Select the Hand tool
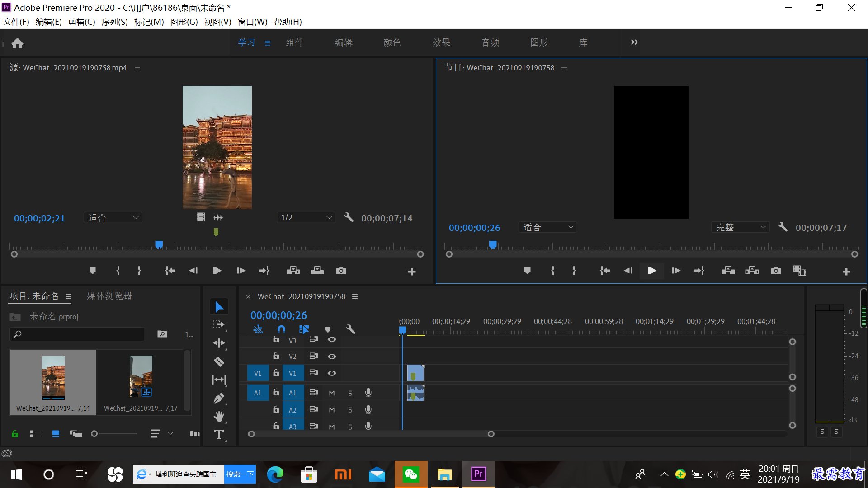Viewport: 868px width, 488px height. pyautogui.click(x=219, y=416)
